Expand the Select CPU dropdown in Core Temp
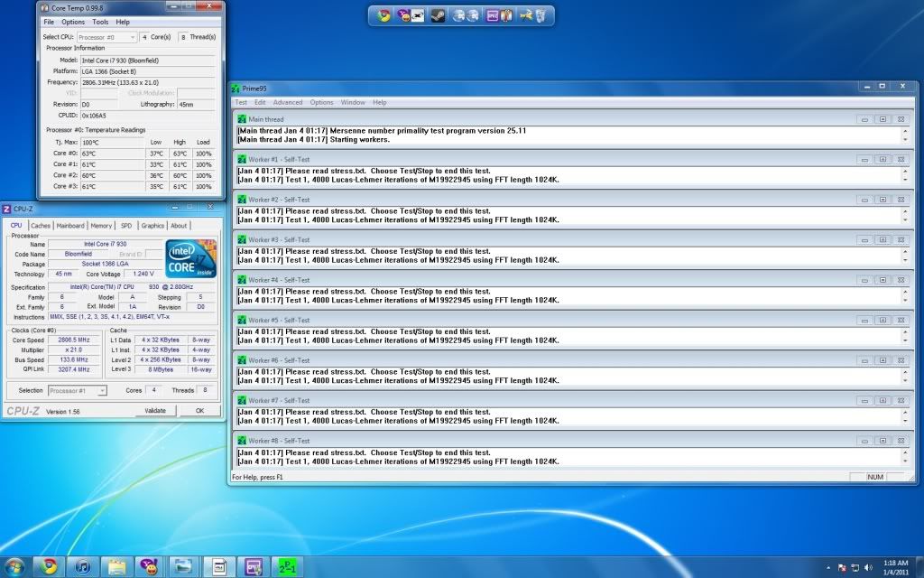 click(x=132, y=37)
